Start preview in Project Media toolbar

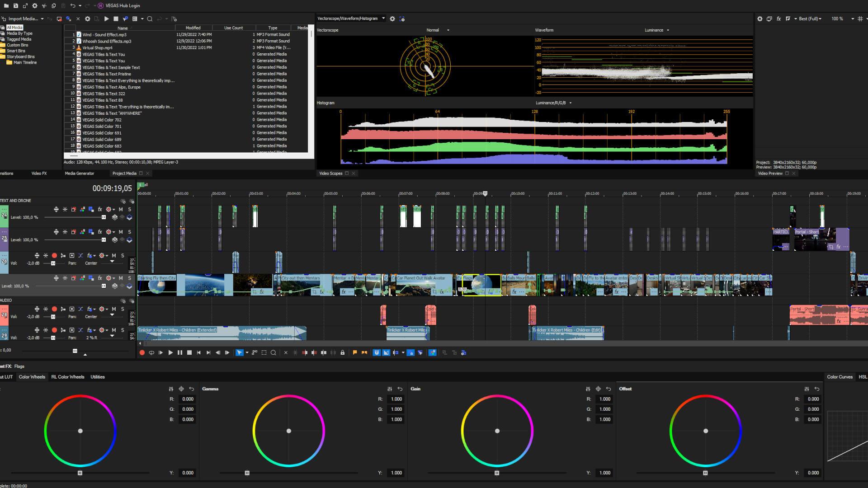106,19
